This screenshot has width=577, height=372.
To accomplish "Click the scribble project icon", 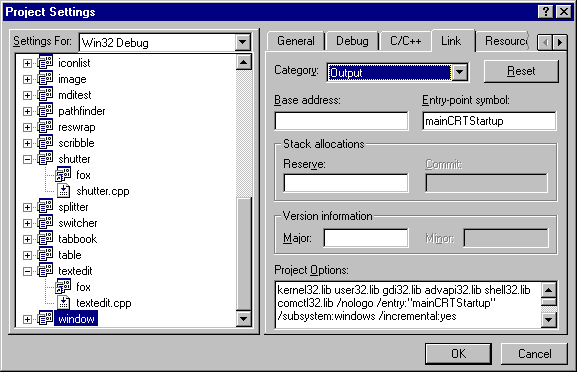I will (45, 142).
